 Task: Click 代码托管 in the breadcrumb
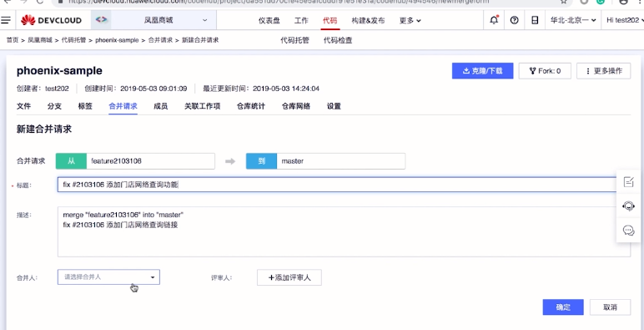pyautogui.click(x=73, y=40)
